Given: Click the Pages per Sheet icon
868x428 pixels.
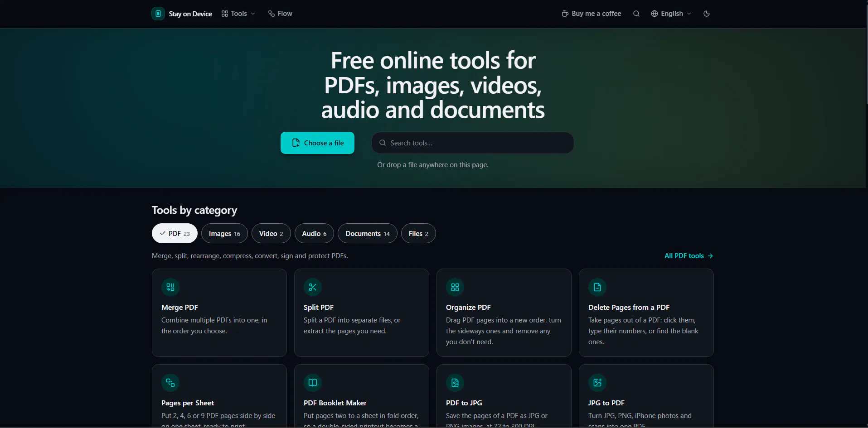Looking at the screenshot, I should point(170,383).
